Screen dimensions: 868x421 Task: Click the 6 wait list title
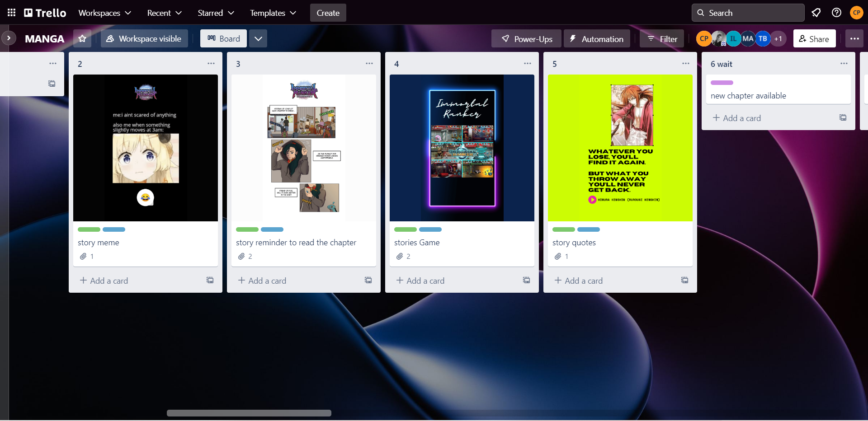[x=722, y=64]
